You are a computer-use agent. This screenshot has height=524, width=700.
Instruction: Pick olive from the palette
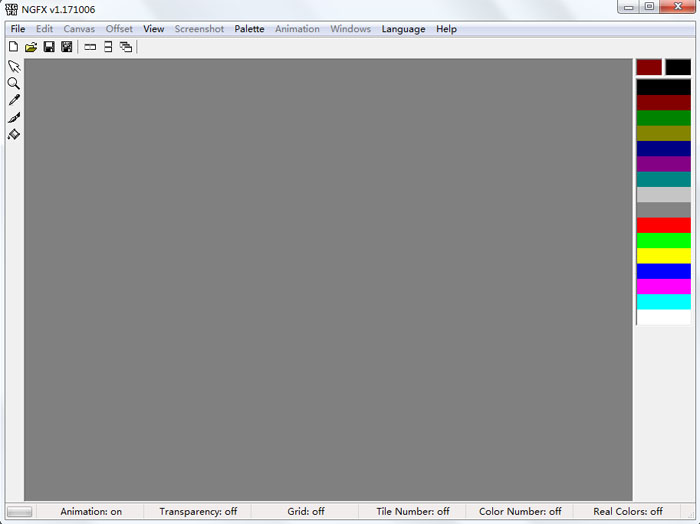click(x=664, y=133)
